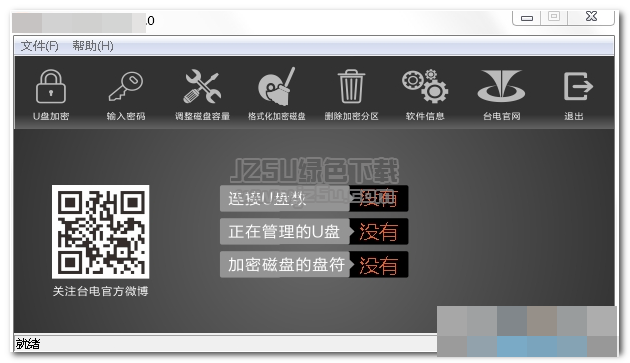
Task: Click 没有 value beside 加密磁盘的盘符
Action: 378,265
